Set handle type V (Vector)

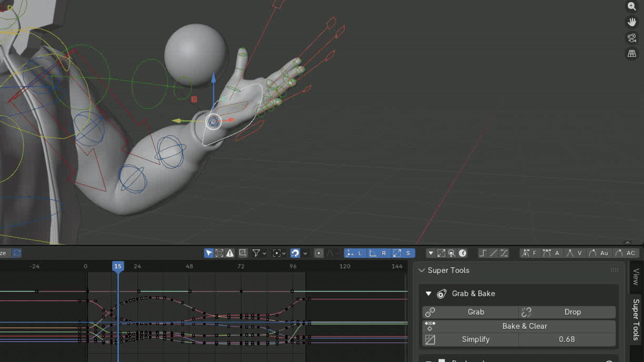coord(574,253)
